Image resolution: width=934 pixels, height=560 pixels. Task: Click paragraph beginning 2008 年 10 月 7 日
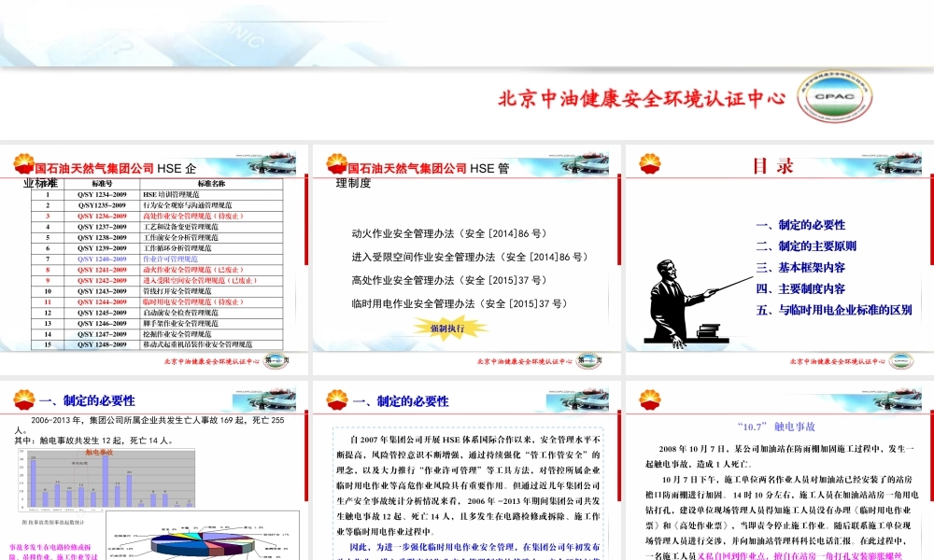pyautogui.click(x=780, y=455)
